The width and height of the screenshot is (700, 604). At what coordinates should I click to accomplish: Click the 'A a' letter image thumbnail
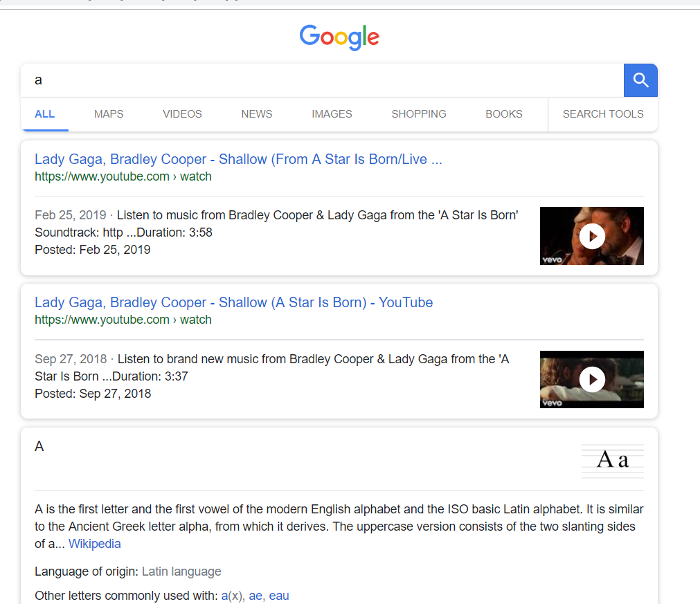(613, 461)
